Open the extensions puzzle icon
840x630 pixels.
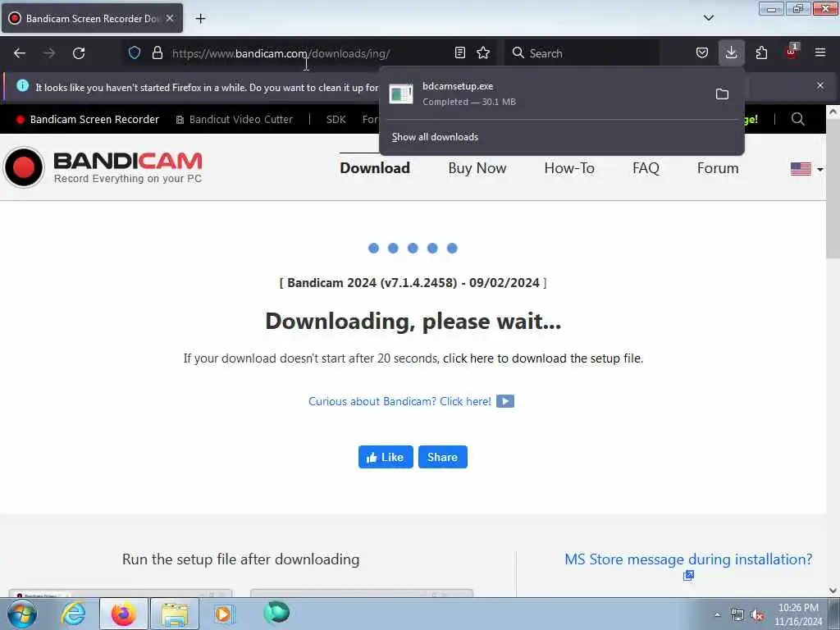[761, 52]
